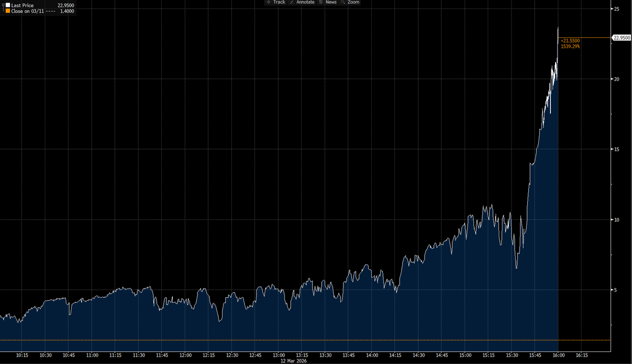Click the 16:15 time axis label

tap(581, 355)
